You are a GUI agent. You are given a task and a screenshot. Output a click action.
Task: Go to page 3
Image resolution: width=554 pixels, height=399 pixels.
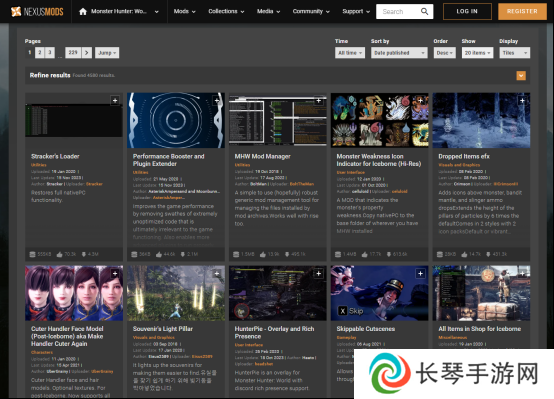pos(50,53)
